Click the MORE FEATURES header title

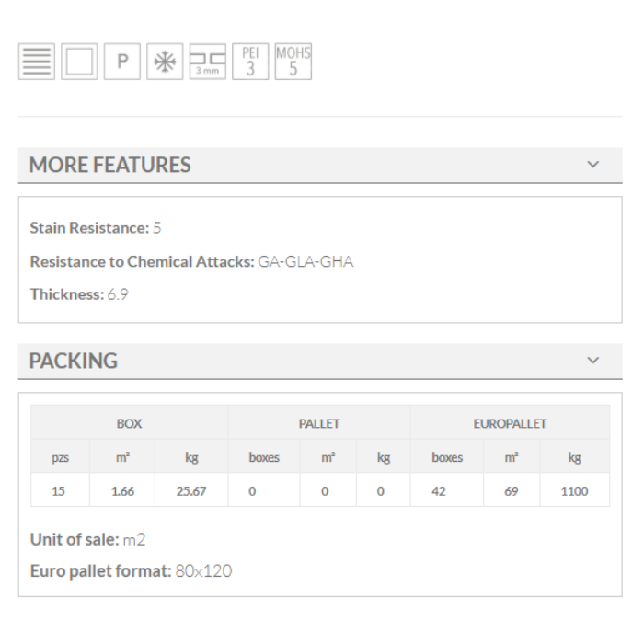click(110, 166)
